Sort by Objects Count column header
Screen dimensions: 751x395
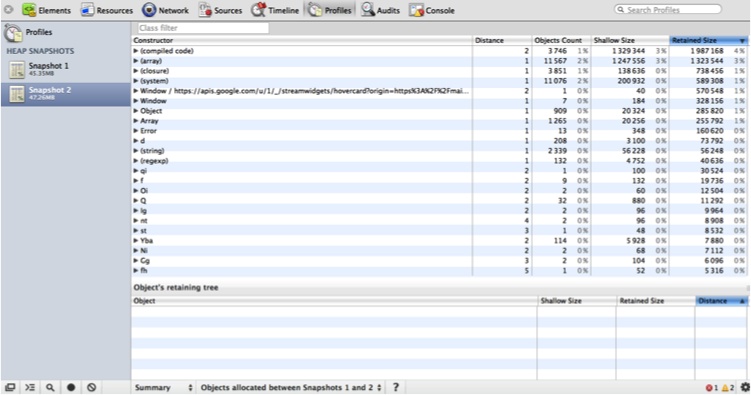click(x=561, y=40)
